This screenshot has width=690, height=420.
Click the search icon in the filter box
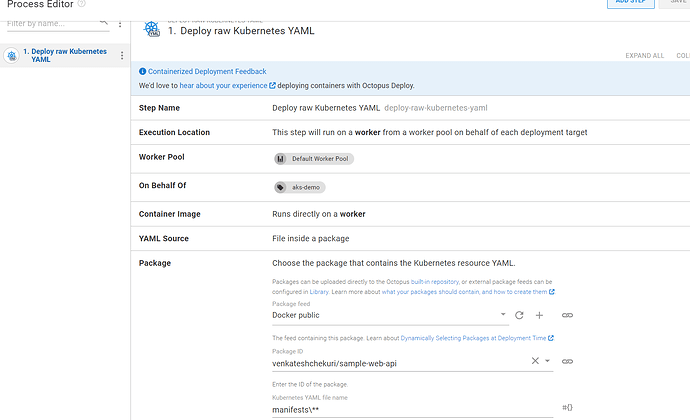(x=103, y=21)
